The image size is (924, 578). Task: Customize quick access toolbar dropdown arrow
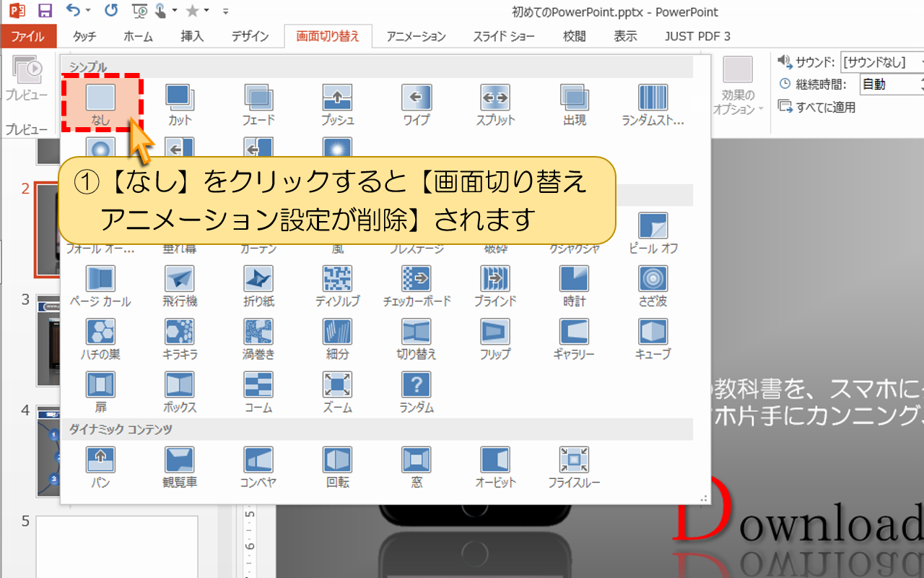(x=226, y=12)
